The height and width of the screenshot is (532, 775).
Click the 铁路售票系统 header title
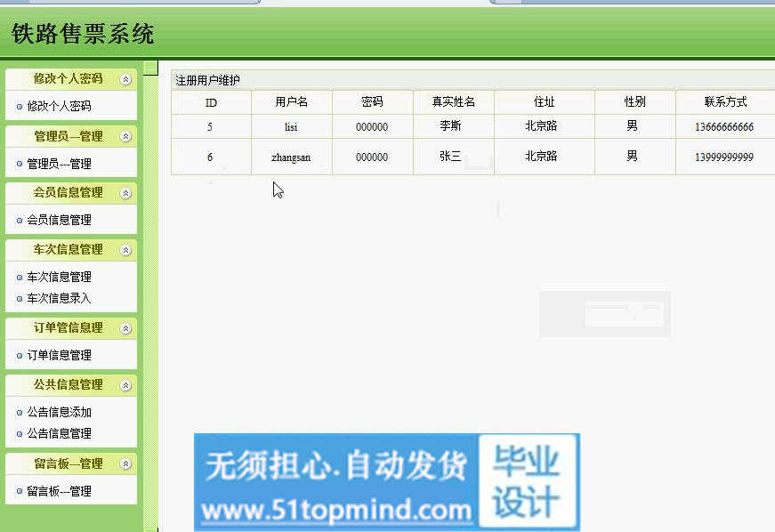83,34
